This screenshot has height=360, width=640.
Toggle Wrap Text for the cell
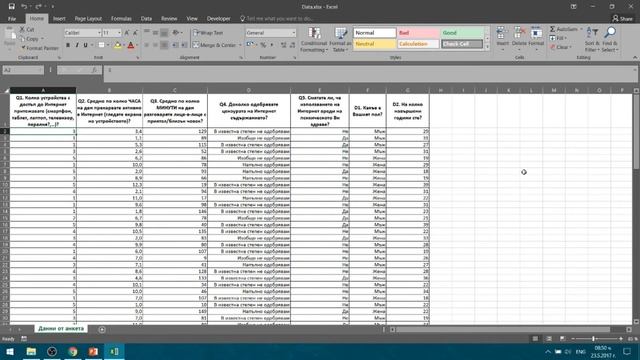(209, 33)
